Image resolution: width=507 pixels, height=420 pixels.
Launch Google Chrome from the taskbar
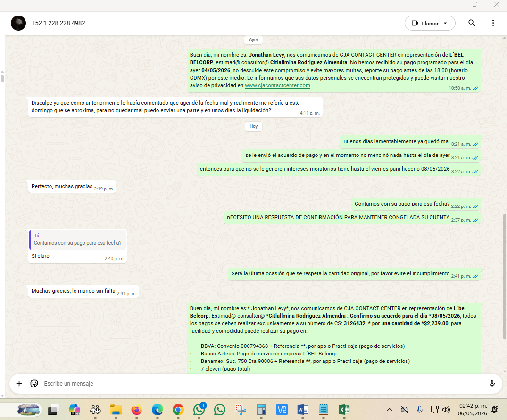point(178,410)
